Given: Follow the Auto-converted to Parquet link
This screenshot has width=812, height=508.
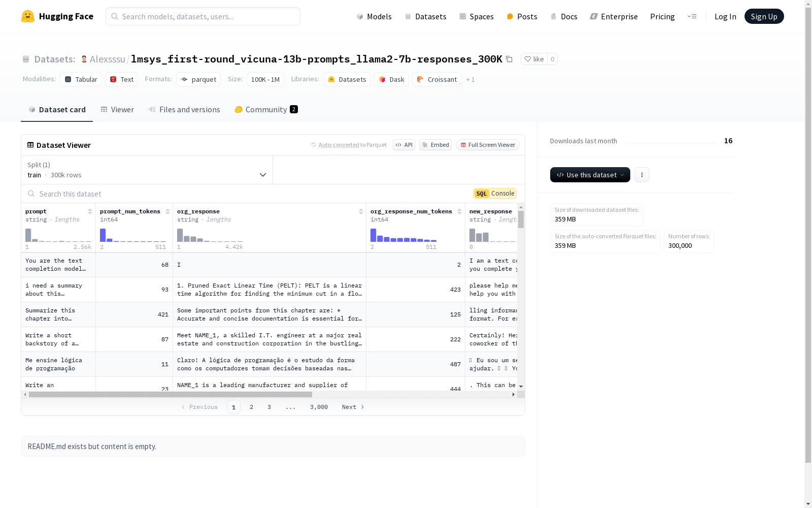Looking at the screenshot, I should [353, 145].
